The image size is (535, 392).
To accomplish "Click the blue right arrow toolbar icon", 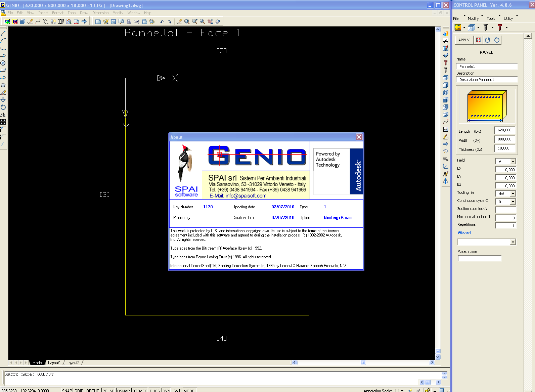I will click(84, 21).
